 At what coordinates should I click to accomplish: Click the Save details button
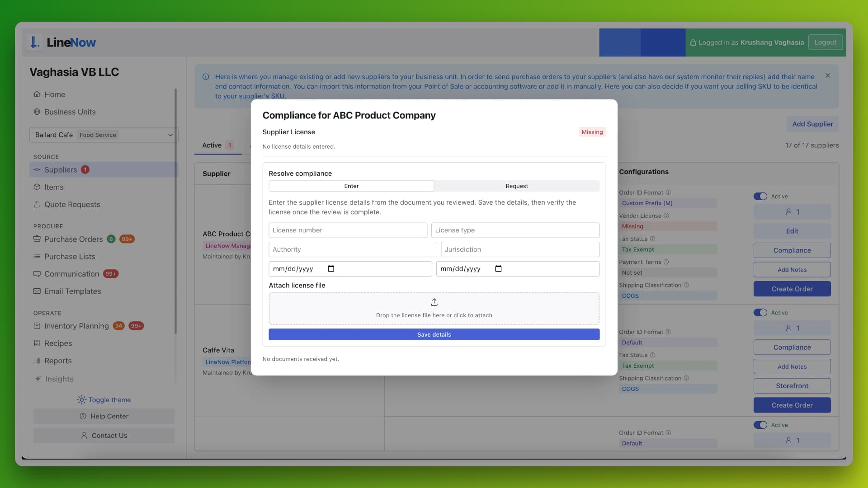pyautogui.click(x=434, y=335)
